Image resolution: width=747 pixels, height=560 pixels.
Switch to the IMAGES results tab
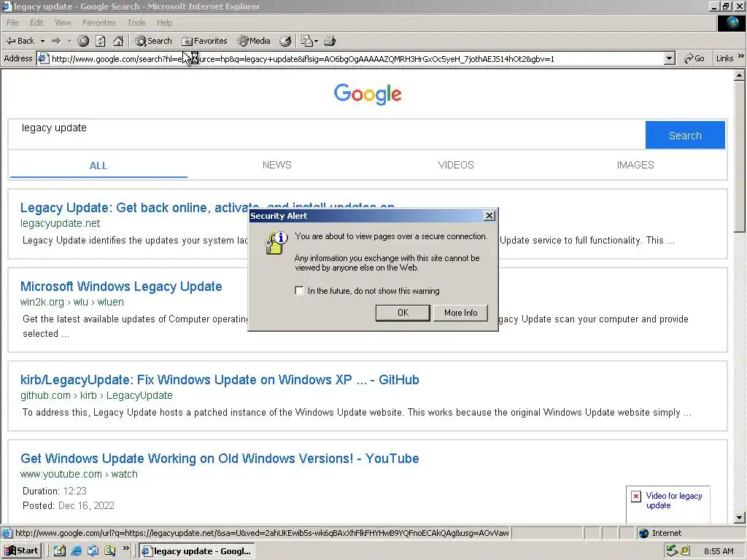tap(635, 165)
